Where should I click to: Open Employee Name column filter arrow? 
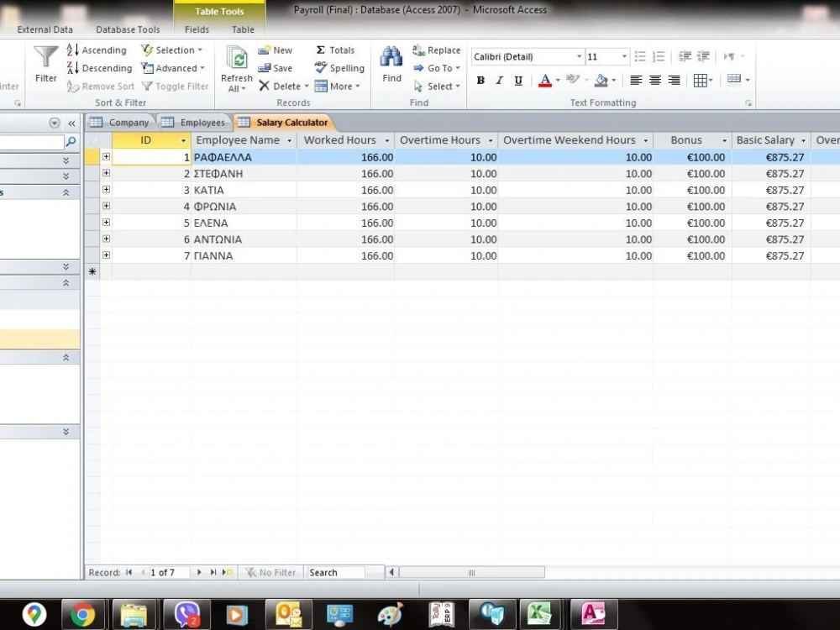[289, 140]
